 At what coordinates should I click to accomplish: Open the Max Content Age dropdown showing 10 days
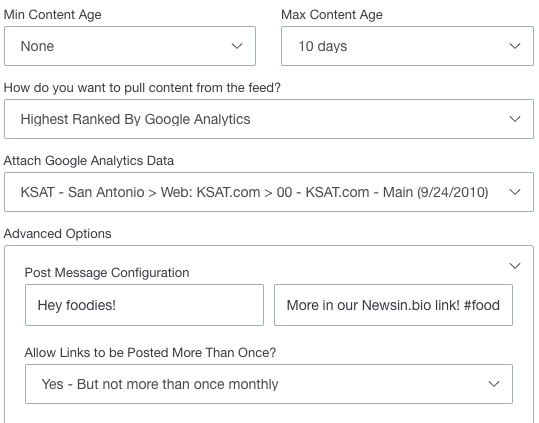pyautogui.click(x=407, y=46)
